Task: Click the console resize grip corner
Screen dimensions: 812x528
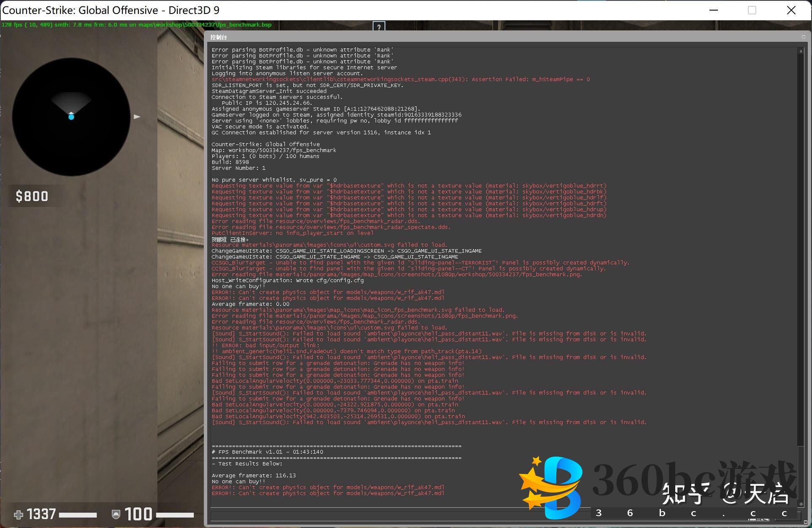Action: 805,523
